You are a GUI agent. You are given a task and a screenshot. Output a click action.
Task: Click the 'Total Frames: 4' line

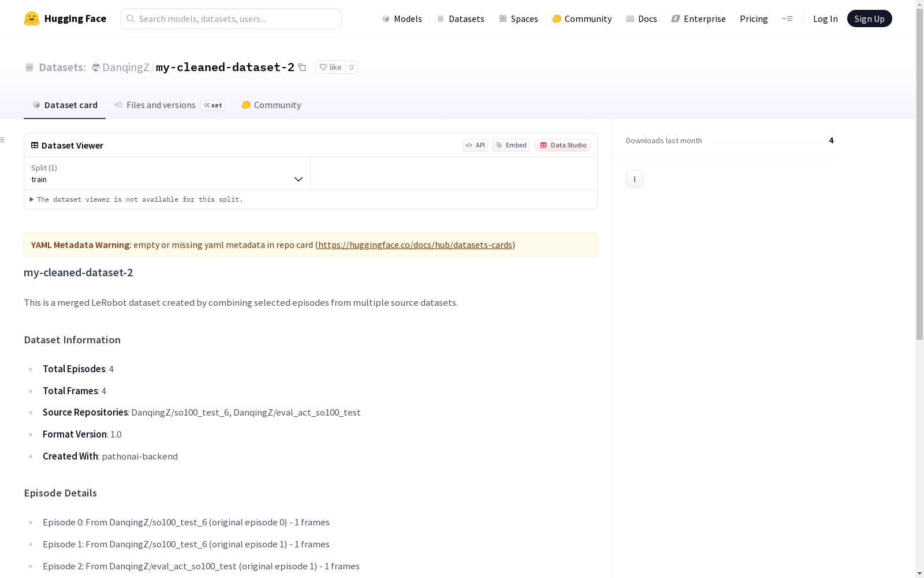74,391
